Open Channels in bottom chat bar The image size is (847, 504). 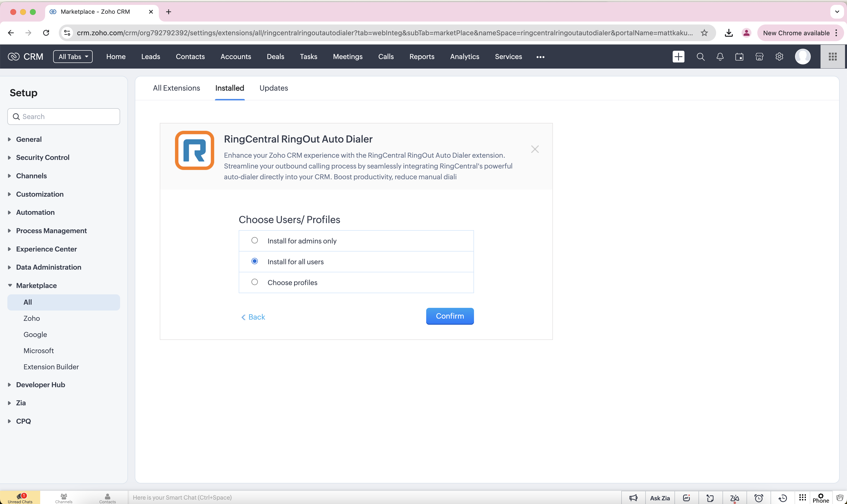pyautogui.click(x=63, y=498)
